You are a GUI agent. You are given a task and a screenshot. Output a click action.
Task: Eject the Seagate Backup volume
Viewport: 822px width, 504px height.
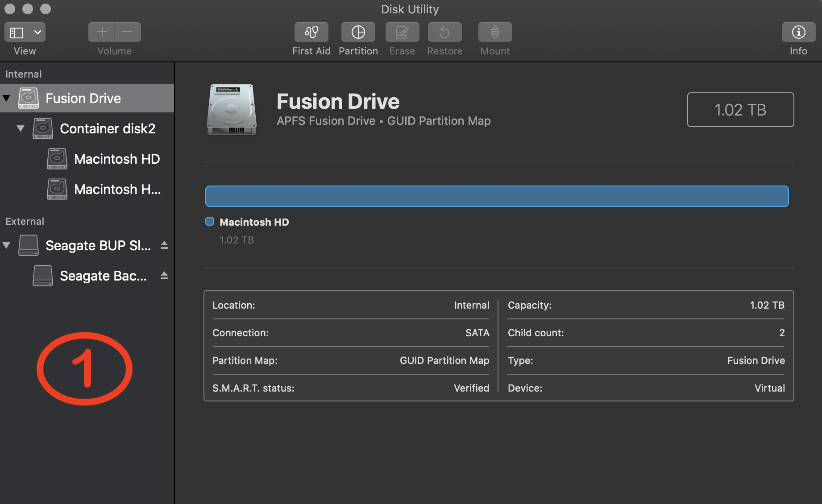pos(164,276)
